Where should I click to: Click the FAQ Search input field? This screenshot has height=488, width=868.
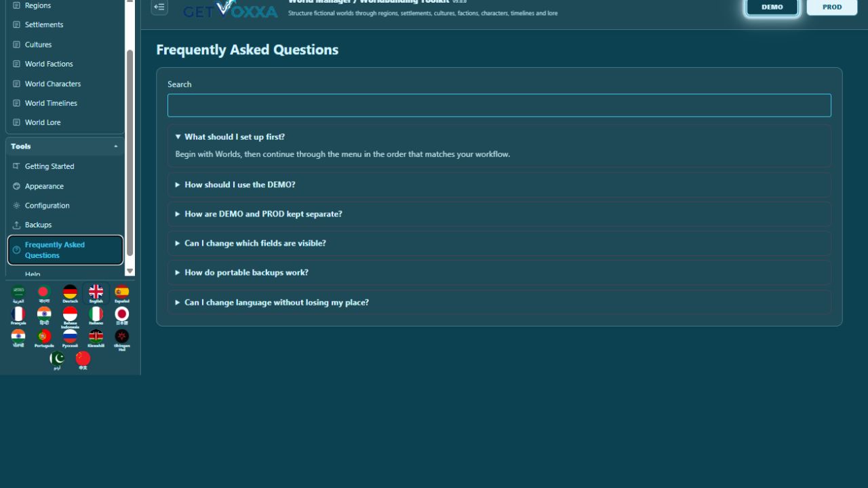[x=499, y=105]
